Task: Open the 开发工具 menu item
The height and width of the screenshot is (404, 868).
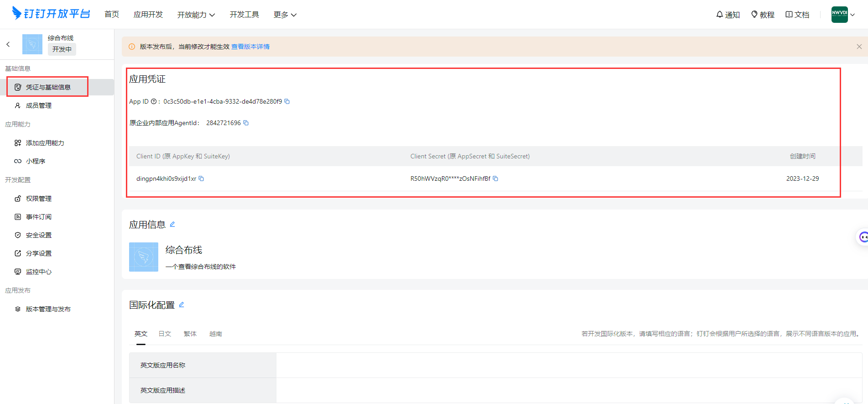Action: point(244,15)
